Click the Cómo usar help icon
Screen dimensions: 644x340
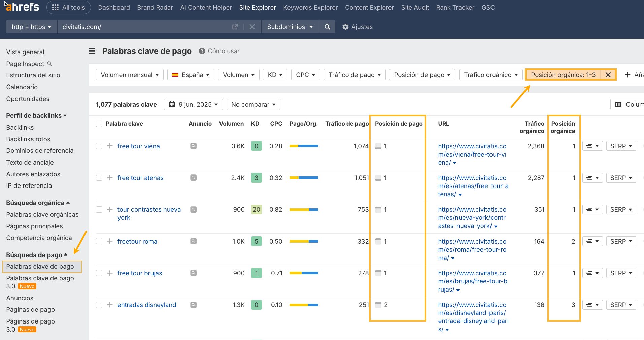[x=202, y=51]
